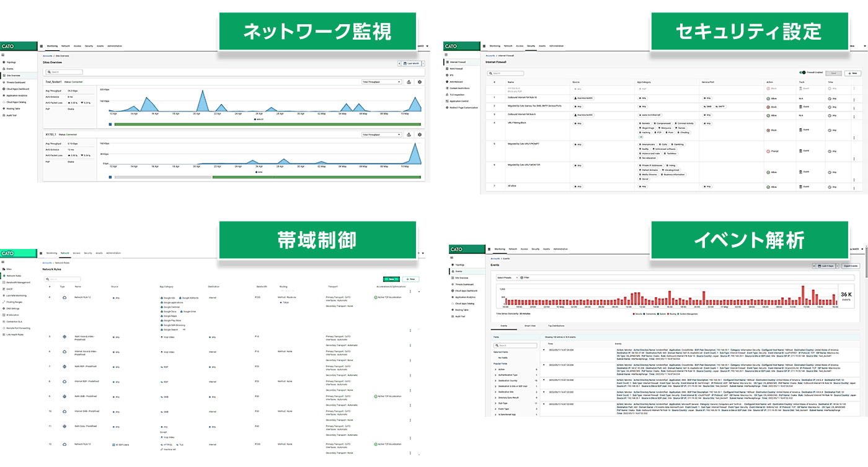Click next arrow beside Last 2 Days range
868x467 pixels.
click(x=838, y=266)
